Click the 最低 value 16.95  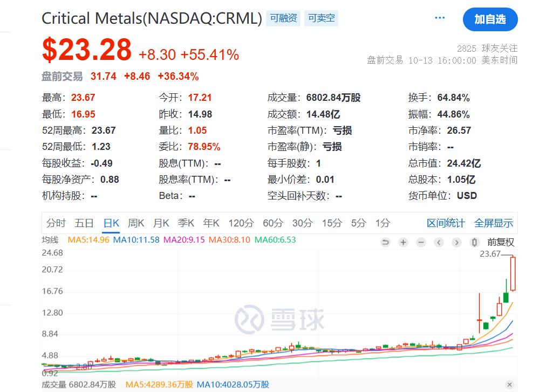[x=83, y=114]
